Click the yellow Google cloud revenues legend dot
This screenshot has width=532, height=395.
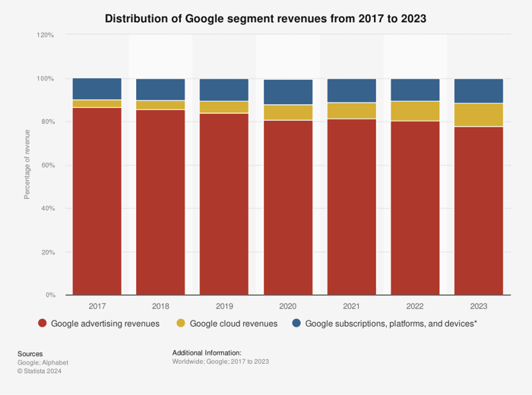(181, 324)
